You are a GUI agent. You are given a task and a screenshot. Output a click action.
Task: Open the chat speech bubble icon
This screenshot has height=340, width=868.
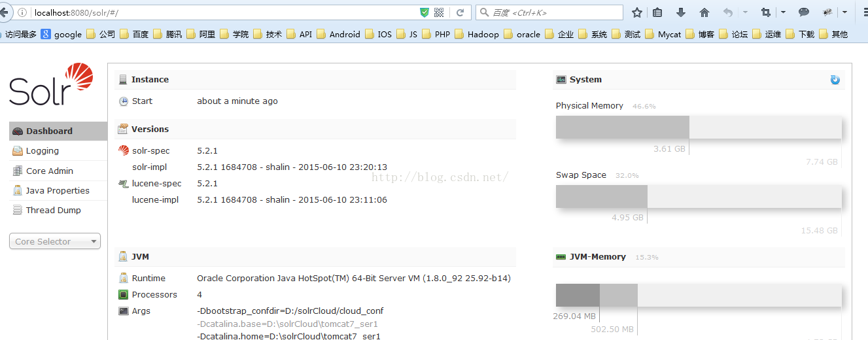804,12
